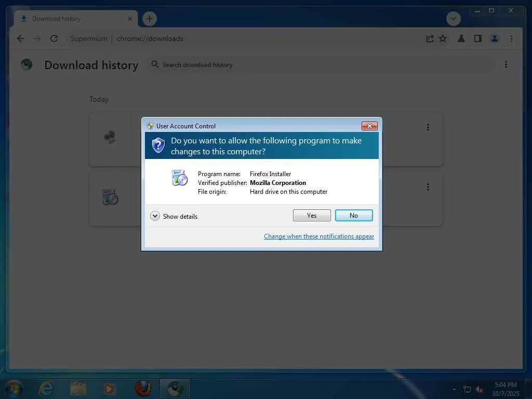This screenshot has width=532, height=399.
Task: Click the volume speaker tray icon
Action: [x=479, y=390]
